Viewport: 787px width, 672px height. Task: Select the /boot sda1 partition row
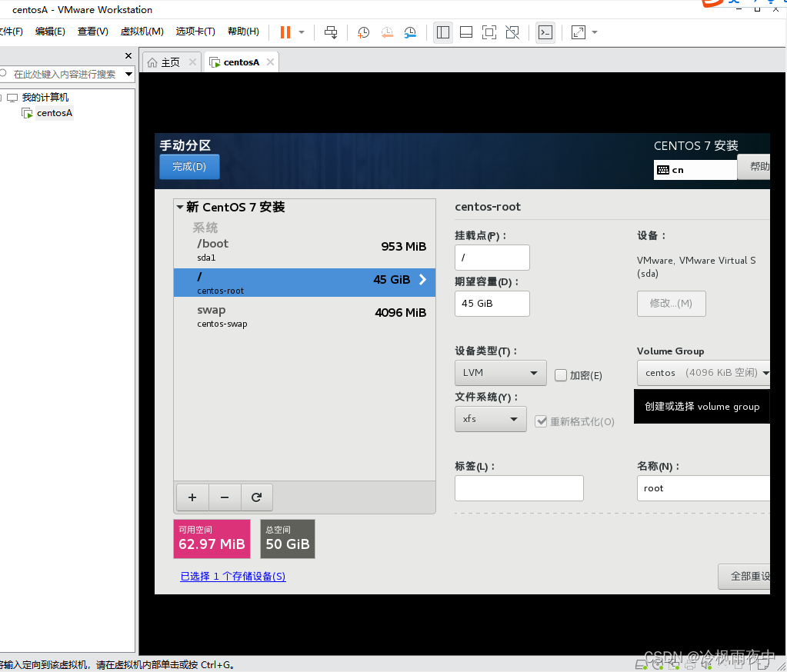pos(304,250)
